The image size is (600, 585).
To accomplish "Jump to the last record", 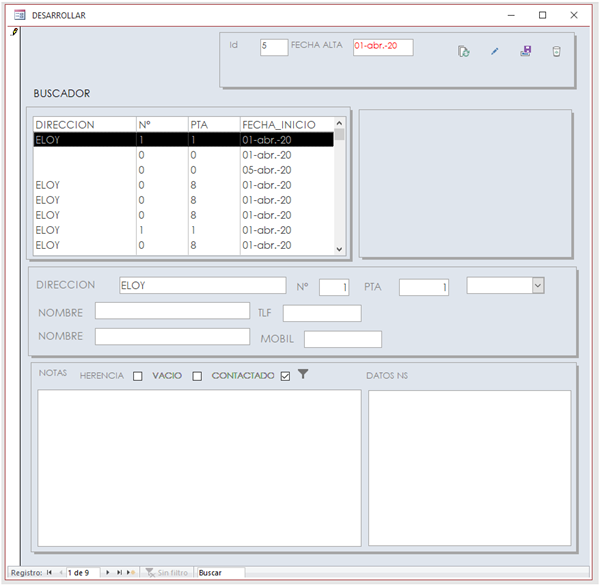I will point(119,573).
